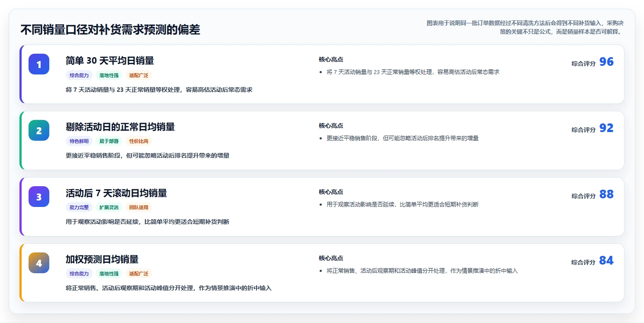Click the score value 96
The image size is (644, 323).
click(606, 62)
